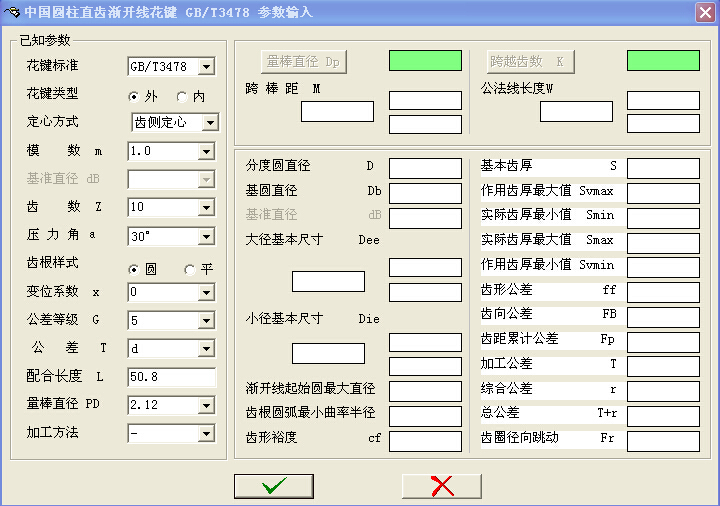Click the 跨越齿数 K button
Screen dimensions: 720x506
[x=531, y=61]
